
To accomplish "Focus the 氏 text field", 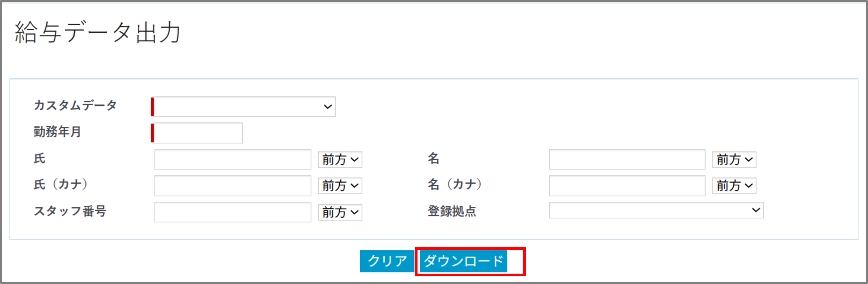I will [232, 159].
